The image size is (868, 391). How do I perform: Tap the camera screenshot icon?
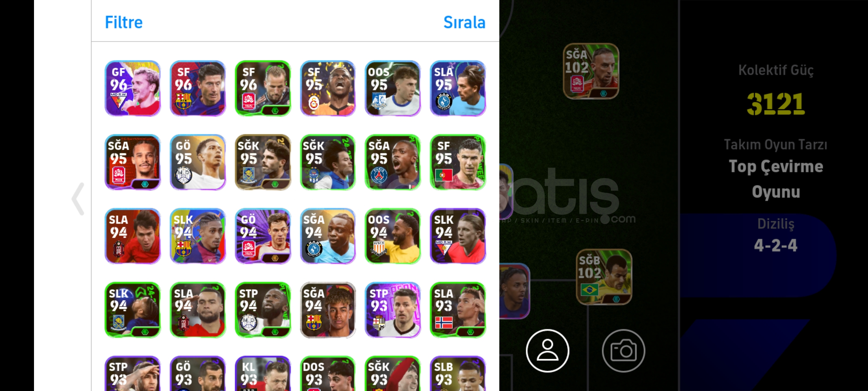(623, 350)
